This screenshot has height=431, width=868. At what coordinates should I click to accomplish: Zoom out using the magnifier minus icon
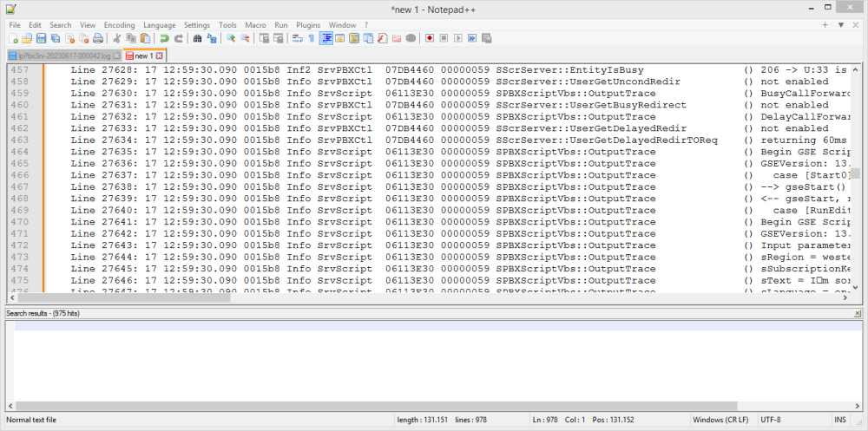click(x=245, y=38)
